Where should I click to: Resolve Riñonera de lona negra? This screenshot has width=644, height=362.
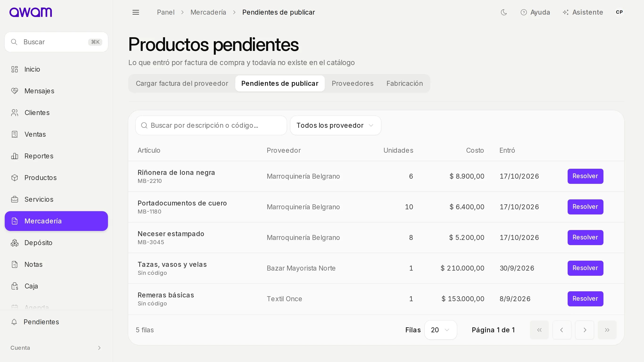[585, 176]
